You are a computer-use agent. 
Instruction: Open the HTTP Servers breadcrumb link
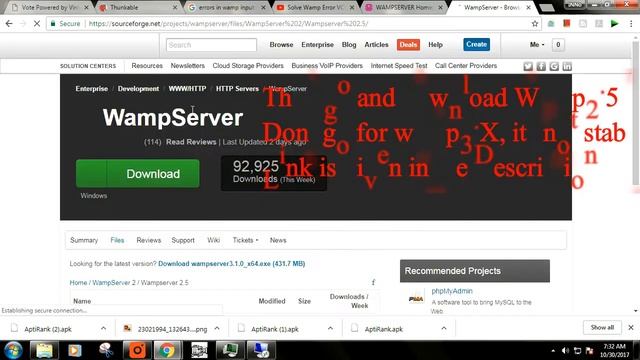(x=237, y=89)
